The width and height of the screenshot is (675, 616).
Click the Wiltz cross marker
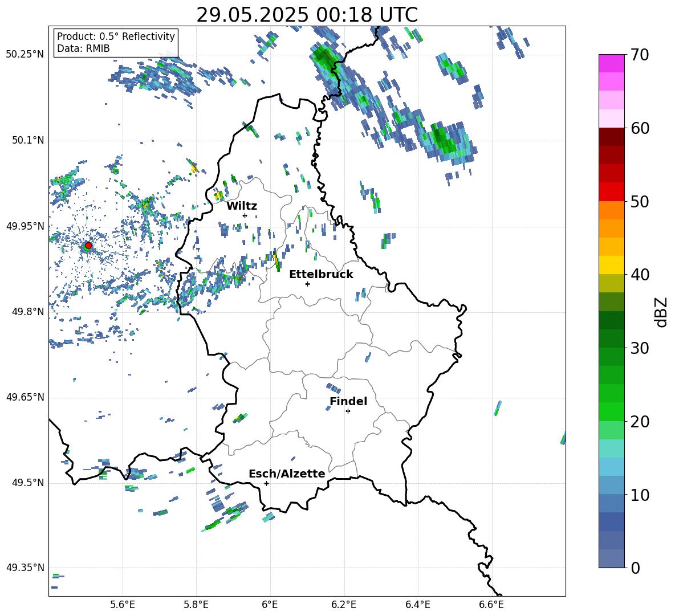245,215
